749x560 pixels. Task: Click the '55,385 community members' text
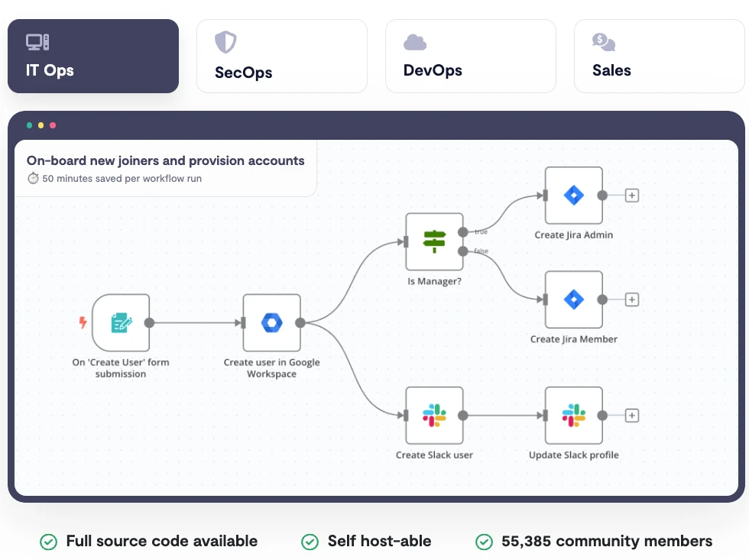(x=607, y=541)
